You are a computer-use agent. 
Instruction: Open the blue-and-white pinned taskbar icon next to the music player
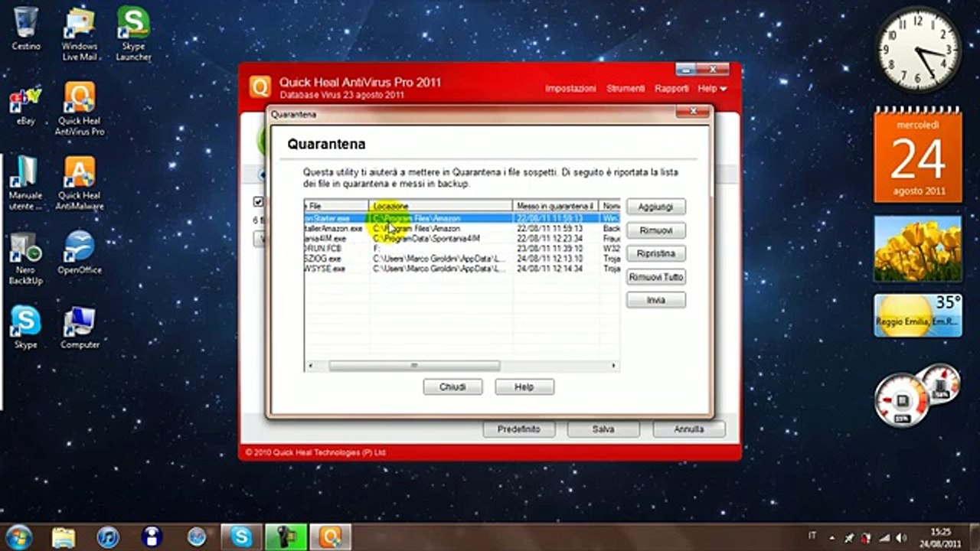[152, 537]
